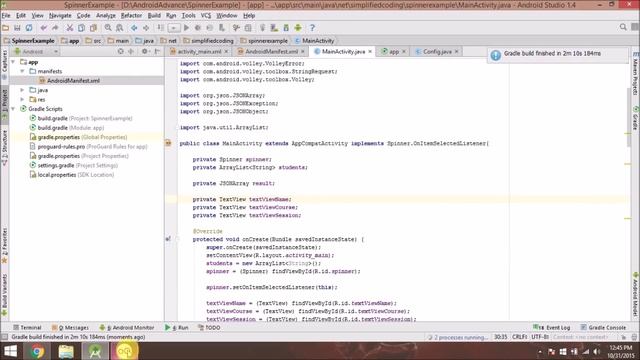640x360 pixels.
Task: Click the Make Project toolbar icon
Action: point(160,28)
